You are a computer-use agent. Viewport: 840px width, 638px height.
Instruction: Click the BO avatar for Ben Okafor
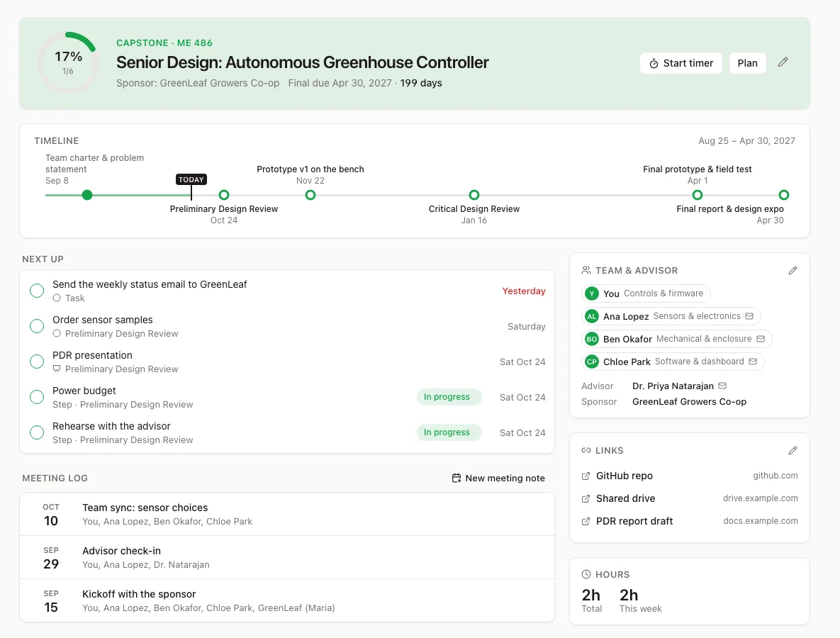591,339
